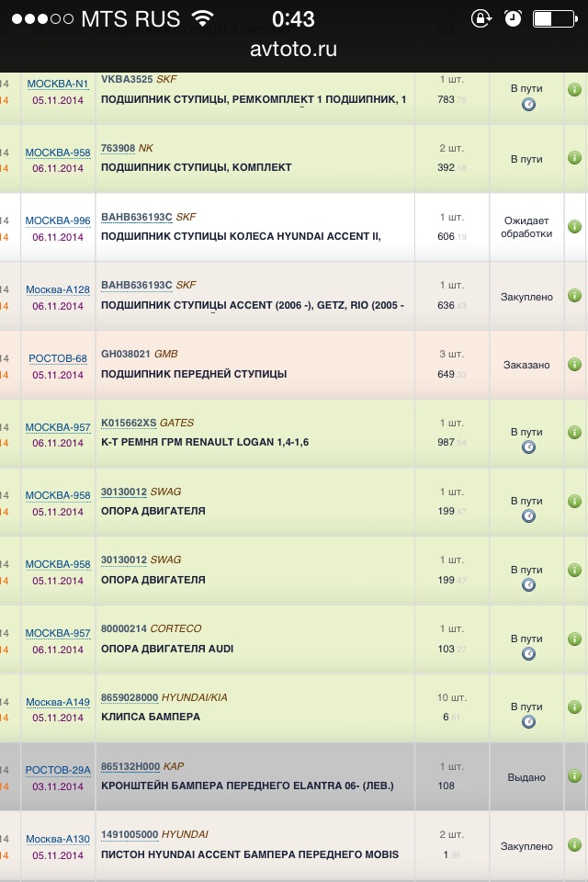The height and width of the screenshot is (882, 588).
Task: Click the info icon for 1491005000 HYUNDAI
Action: (574, 845)
